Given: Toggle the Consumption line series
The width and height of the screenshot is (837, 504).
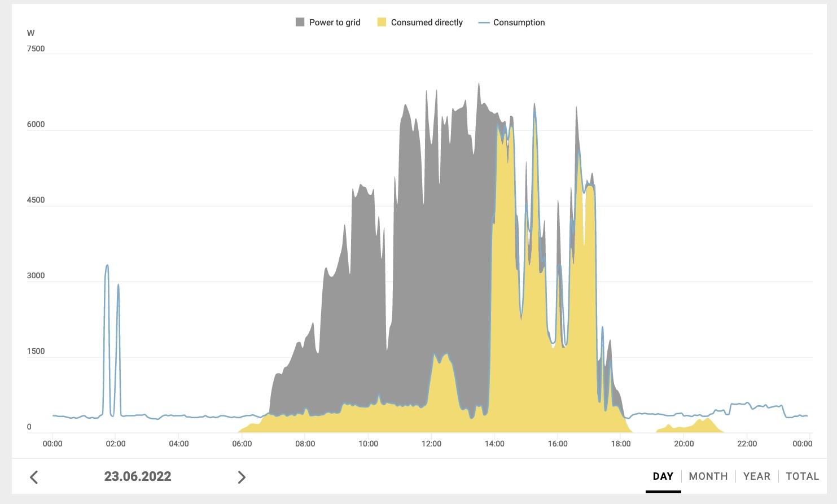Looking at the screenshot, I should [x=511, y=23].
